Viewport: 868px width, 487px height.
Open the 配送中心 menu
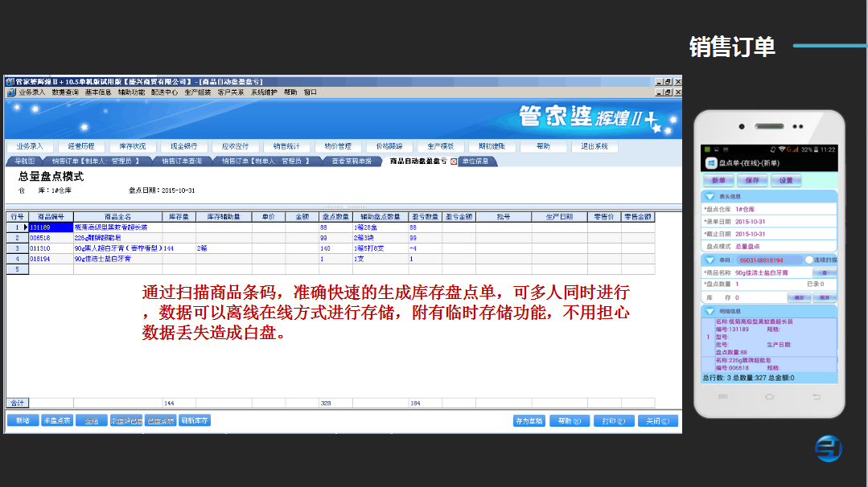[164, 92]
